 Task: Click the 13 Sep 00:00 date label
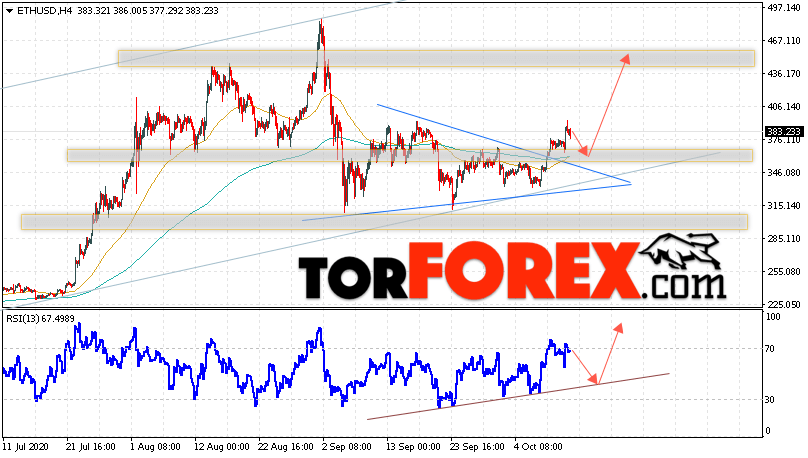[413, 446]
